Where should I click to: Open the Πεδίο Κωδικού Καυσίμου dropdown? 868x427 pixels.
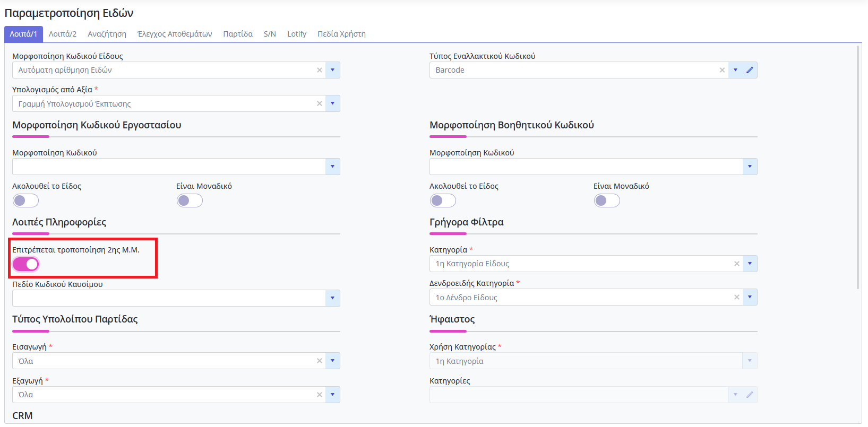(332, 298)
